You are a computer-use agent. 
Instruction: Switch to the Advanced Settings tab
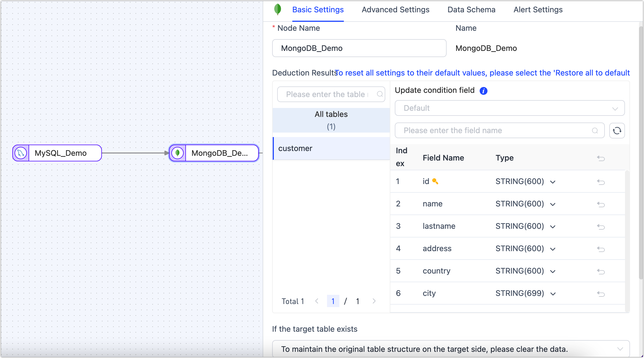[396, 10]
